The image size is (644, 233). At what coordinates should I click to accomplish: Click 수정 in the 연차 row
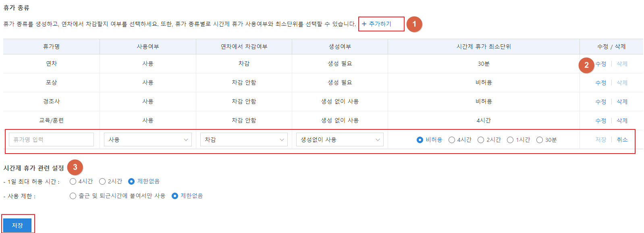tap(600, 64)
